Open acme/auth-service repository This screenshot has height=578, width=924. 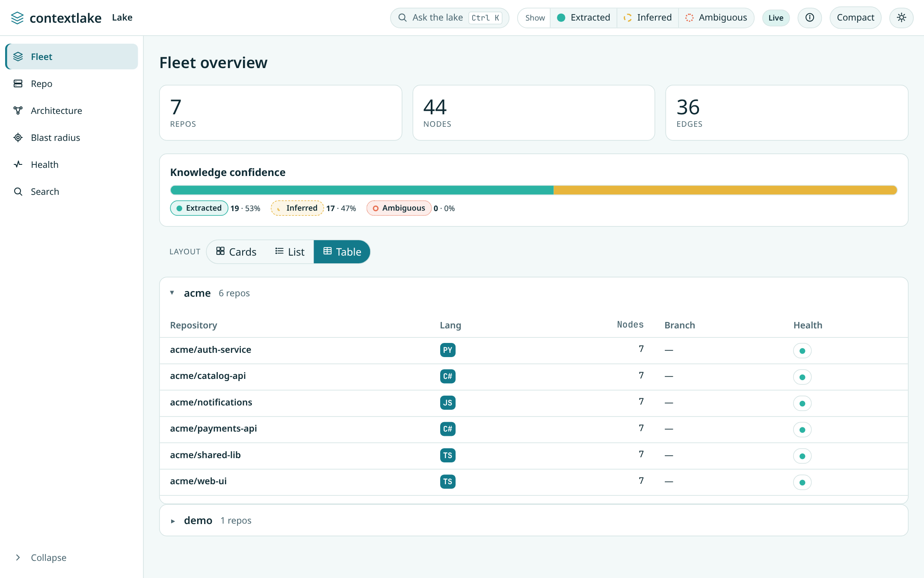[210, 349]
